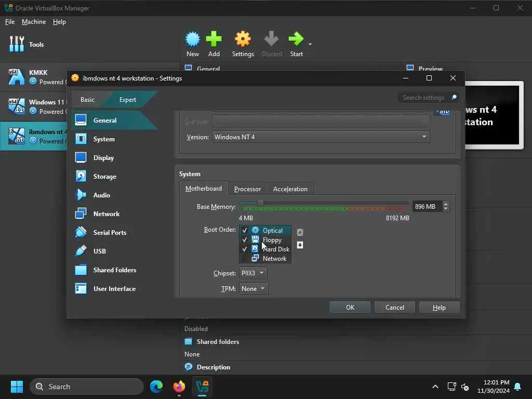Uncheck Optical in Boot Order
This screenshot has height=399, width=532.
pyautogui.click(x=244, y=230)
